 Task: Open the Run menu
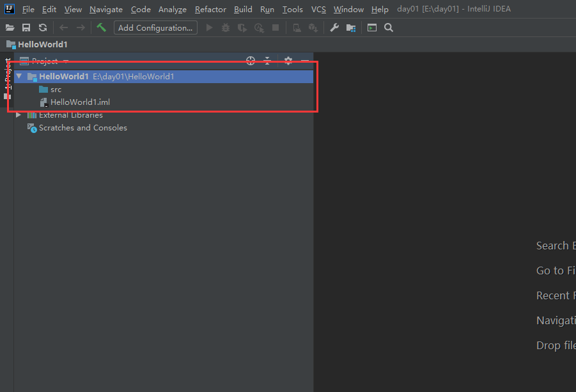pos(267,9)
